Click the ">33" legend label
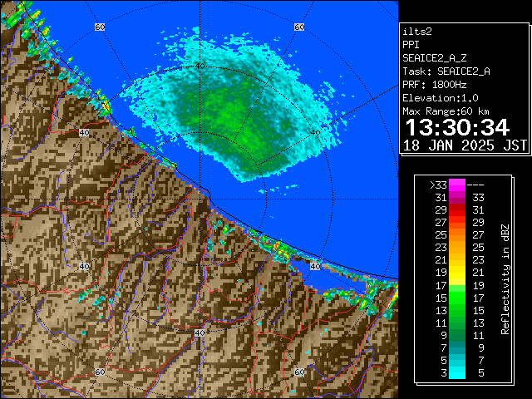The height and width of the screenshot is (399, 532). point(438,185)
